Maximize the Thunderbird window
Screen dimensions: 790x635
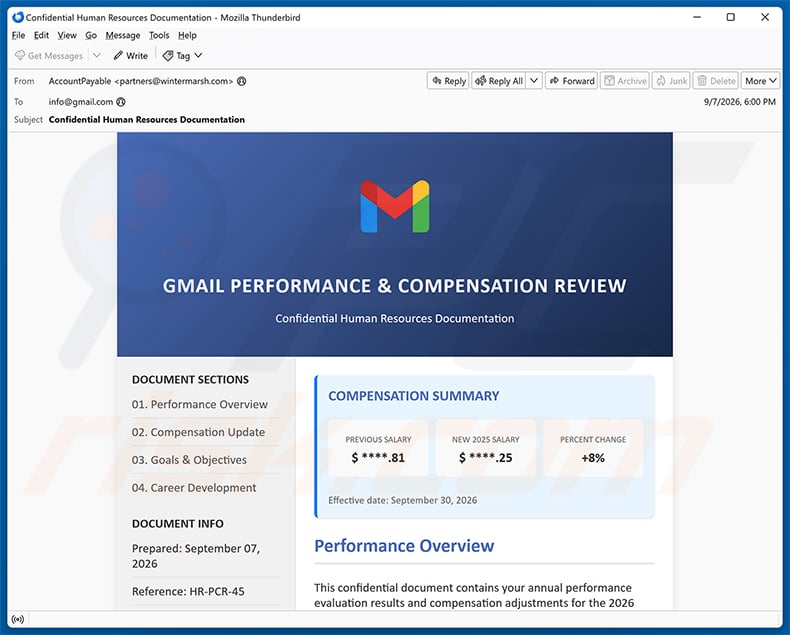point(731,17)
